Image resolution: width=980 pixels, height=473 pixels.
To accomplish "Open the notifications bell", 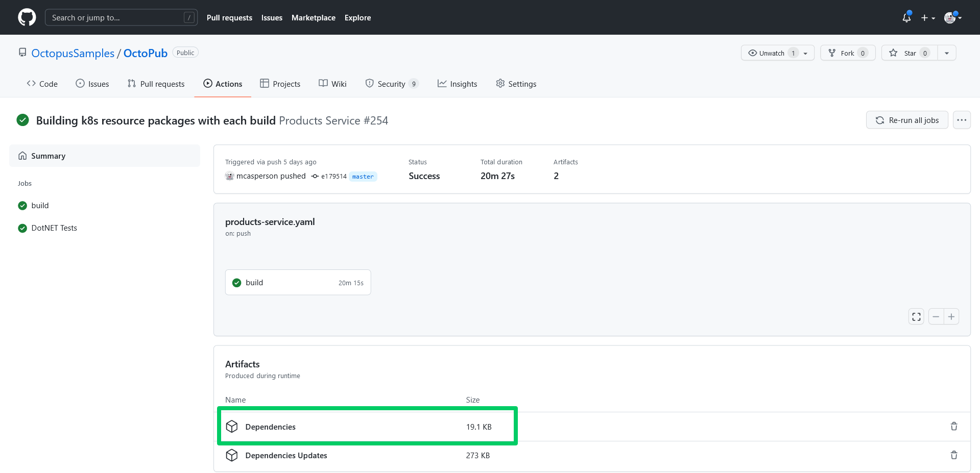I will click(x=906, y=18).
